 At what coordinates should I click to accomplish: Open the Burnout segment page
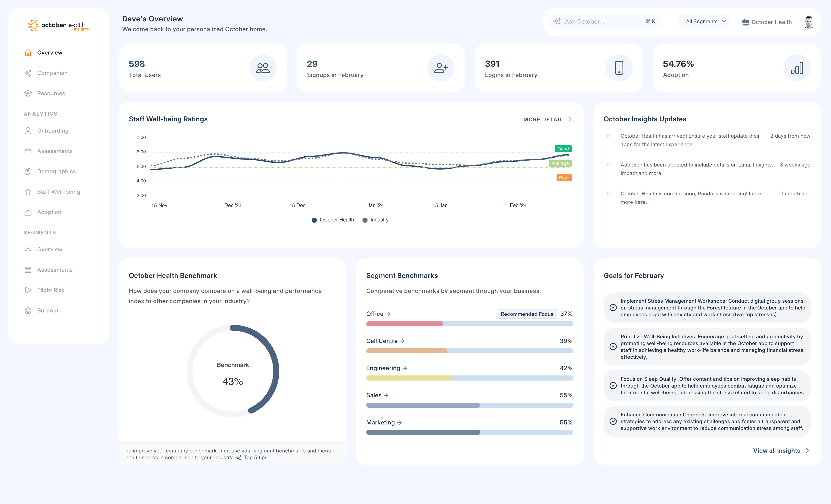48,310
